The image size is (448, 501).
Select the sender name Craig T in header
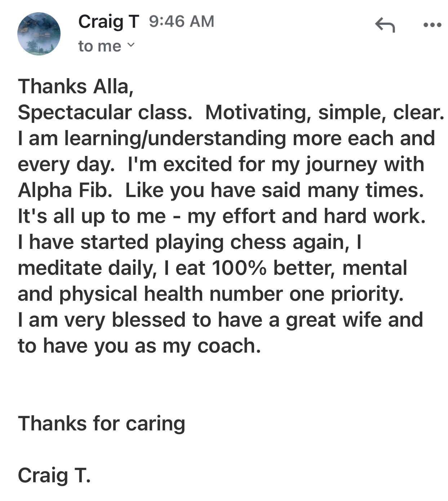(108, 22)
